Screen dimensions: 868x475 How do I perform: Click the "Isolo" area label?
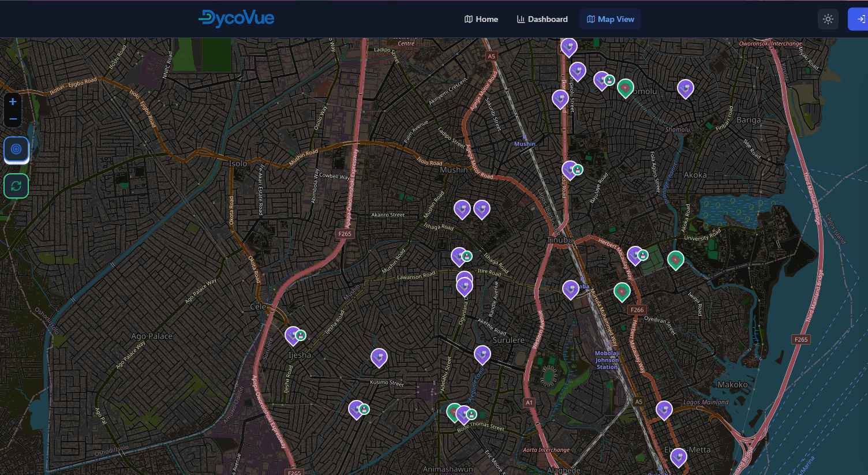(x=238, y=163)
